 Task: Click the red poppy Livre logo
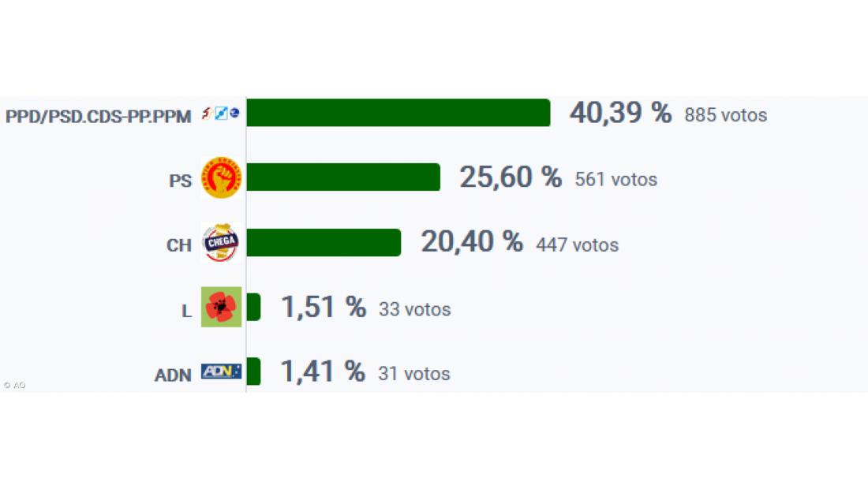pos(221,307)
